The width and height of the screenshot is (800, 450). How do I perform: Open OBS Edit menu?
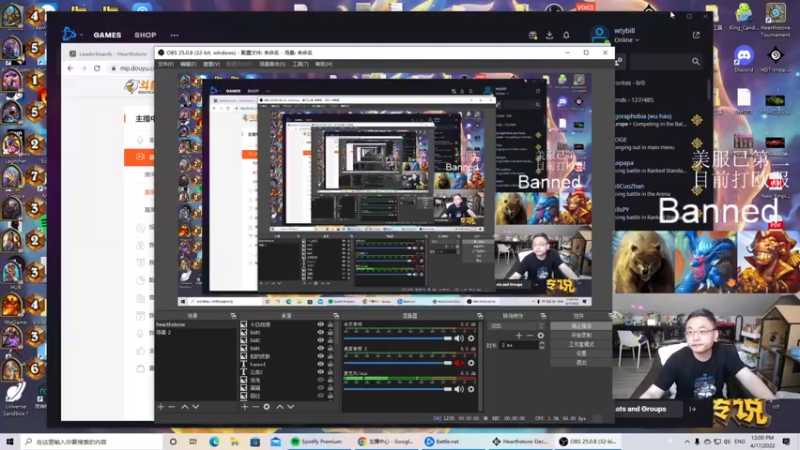[x=188, y=64]
